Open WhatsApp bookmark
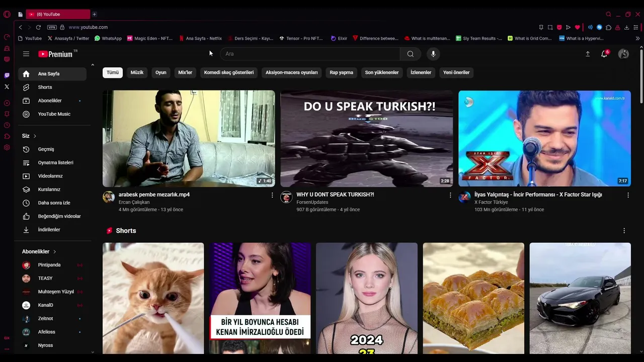This screenshot has height=362, width=644. click(x=108, y=38)
